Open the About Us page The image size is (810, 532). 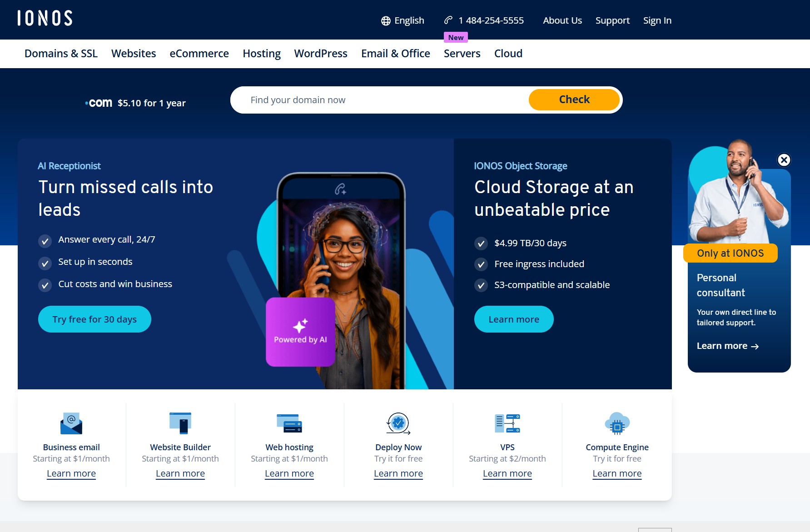(562, 20)
